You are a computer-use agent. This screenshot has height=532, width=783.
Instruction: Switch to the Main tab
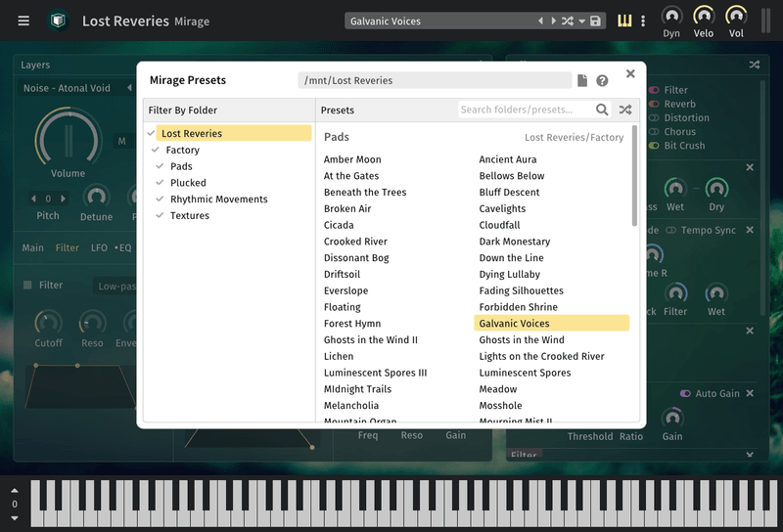pos(33,248)
